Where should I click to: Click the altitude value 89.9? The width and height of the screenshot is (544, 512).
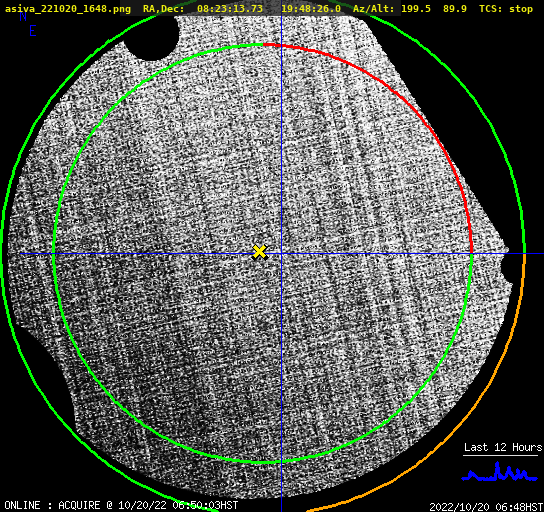pyautogui.click(x=455, y=9)
